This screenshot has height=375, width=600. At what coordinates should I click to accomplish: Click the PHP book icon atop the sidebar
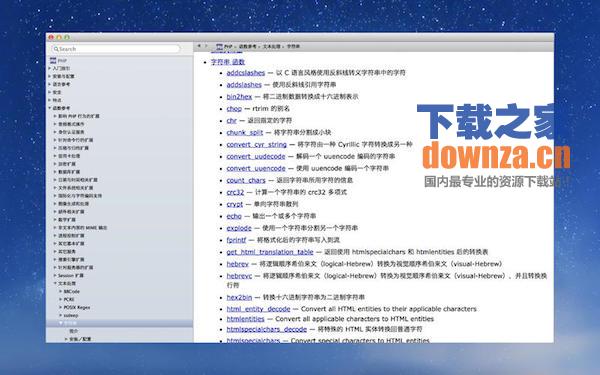[x=53, y=60]
